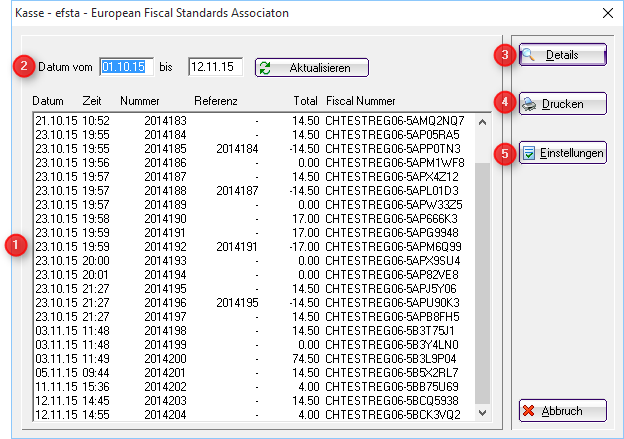Select receipt 2014200 with total 74.50
624x439 pixels.
pos(250,357)
